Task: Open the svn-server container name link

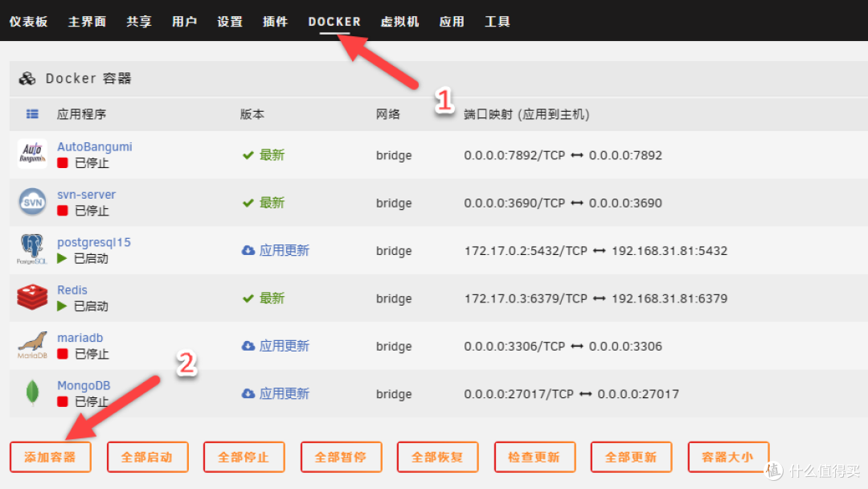Action: (87, 194)
